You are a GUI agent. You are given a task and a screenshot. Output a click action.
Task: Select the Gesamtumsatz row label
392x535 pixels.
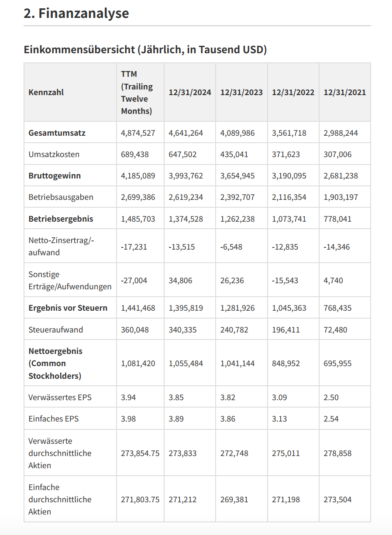(x=57, y=133)
